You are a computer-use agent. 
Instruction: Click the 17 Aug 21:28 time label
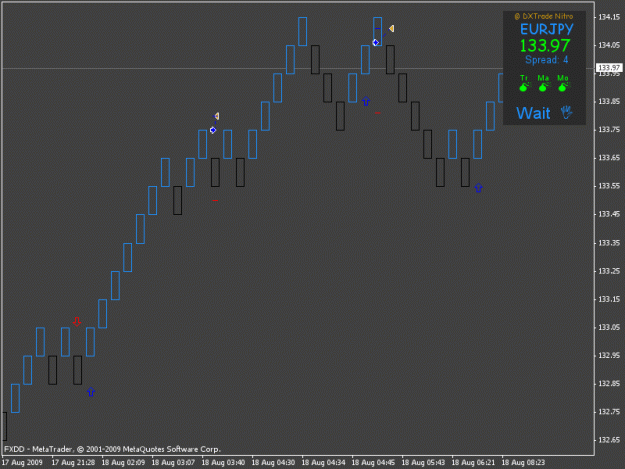(x=73, y=463)
